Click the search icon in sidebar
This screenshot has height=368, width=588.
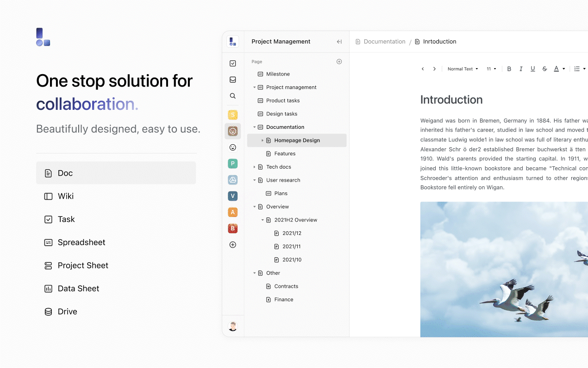click(x=233, y=96)
